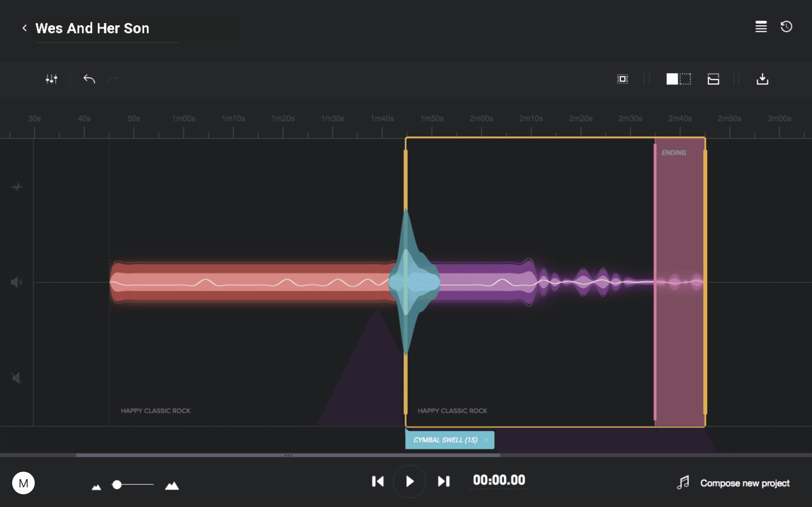Click the split section icon
The image size is (812, 507).
[x=713, y=79]
